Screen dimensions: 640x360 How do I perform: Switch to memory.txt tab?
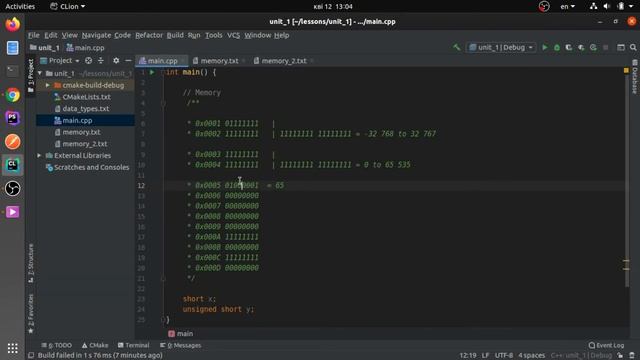pyautogui.click(x=219, y=61)
